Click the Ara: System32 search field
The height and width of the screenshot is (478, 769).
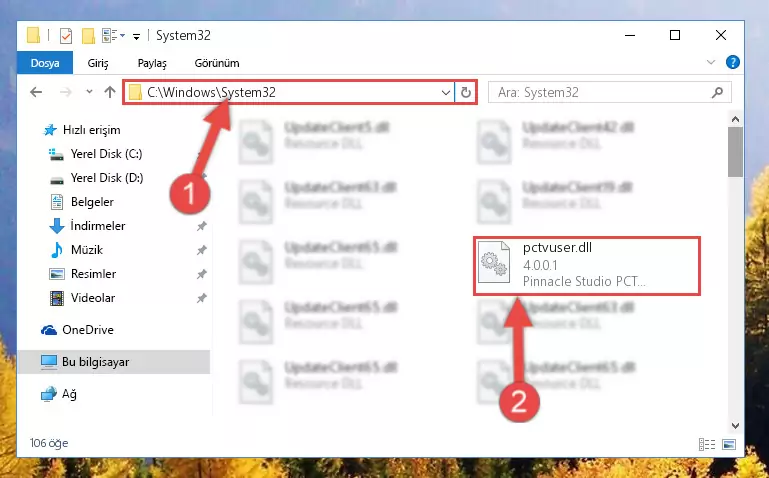click(x=603, y=92)
